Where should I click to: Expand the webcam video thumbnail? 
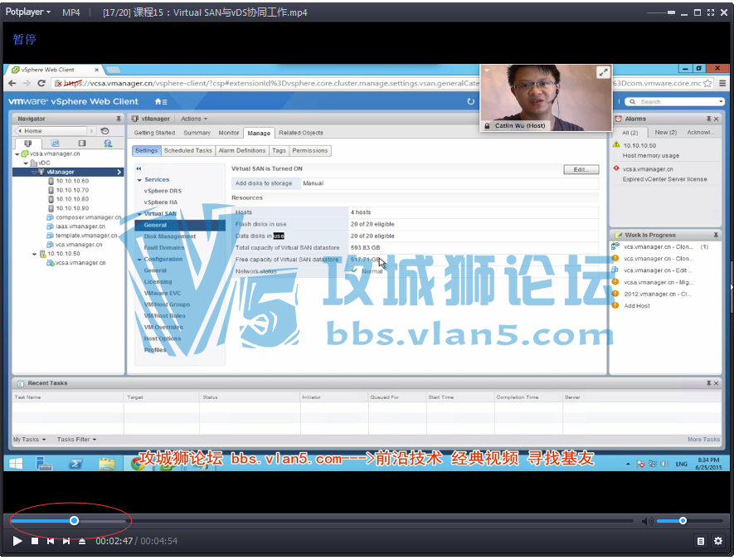[x=604, y=72]
